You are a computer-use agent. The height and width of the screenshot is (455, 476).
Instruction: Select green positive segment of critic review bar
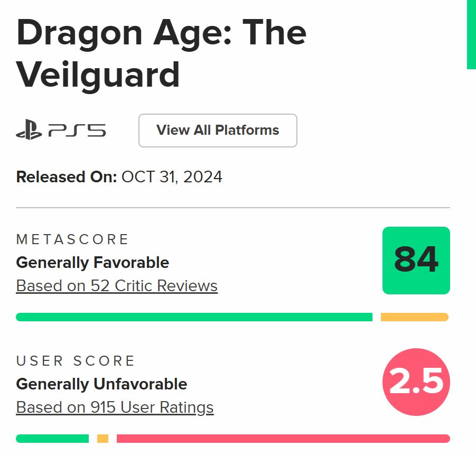pyautogui.click(x=194, y=317)
